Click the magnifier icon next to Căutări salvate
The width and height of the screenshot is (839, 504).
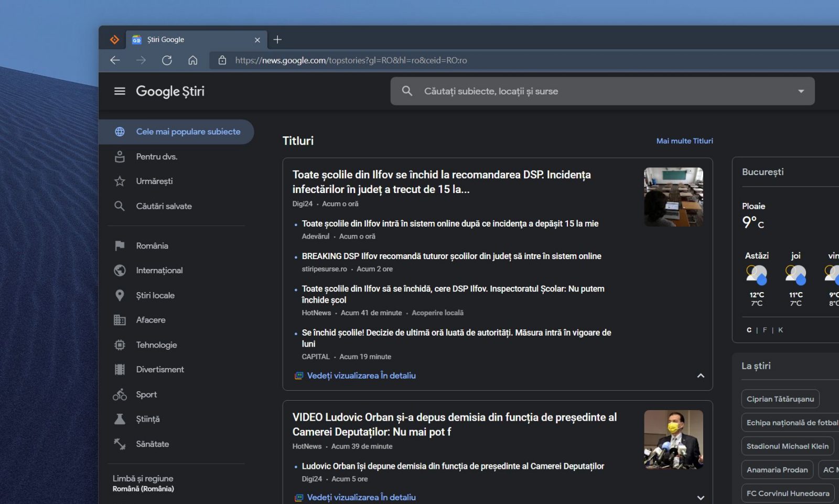pyautogui.click(x=120, y=206)
